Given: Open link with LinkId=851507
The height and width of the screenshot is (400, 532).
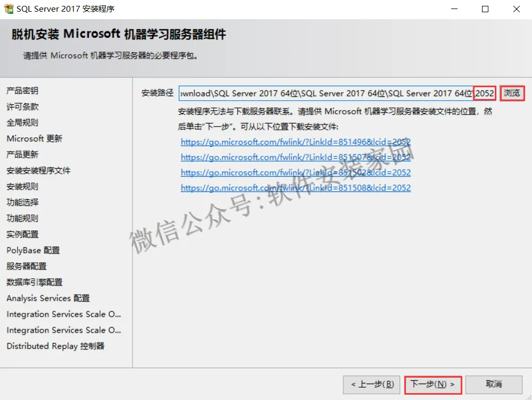Looking at the screenshot, I should 295,157.
